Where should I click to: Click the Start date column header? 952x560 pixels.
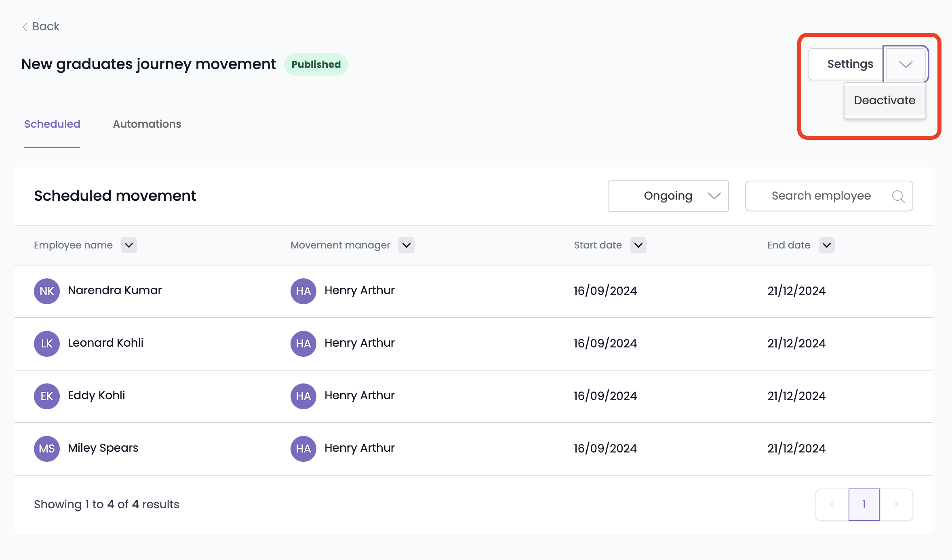(598, 245)
